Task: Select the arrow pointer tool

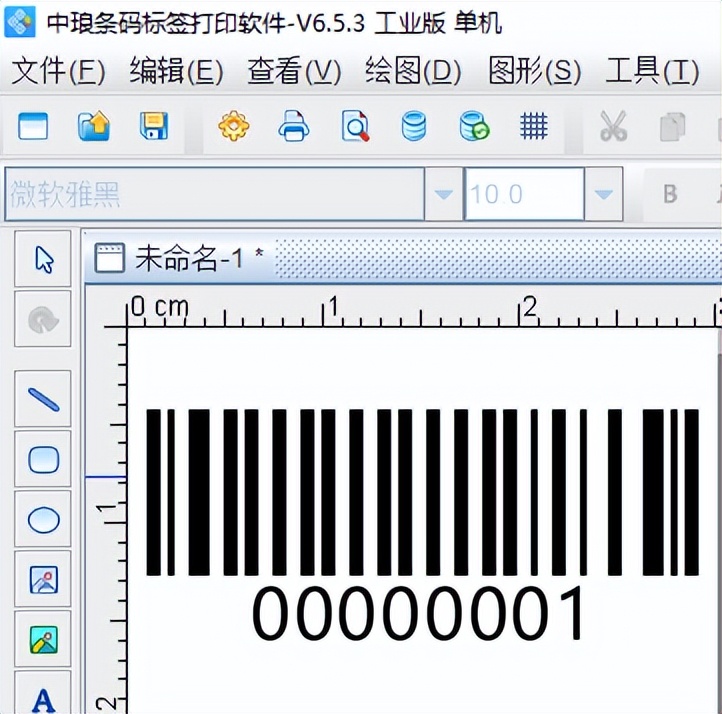Action: click(x=43, y=259)
